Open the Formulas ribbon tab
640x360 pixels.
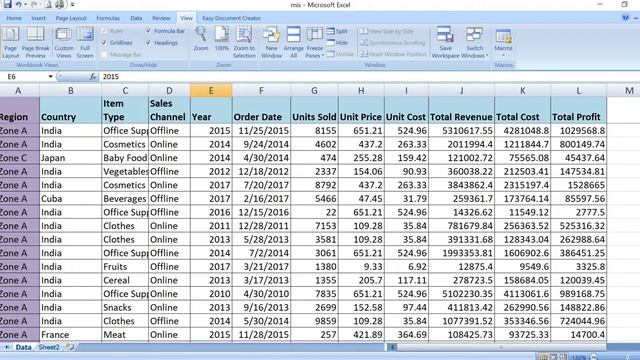pyautogui.click(x=108, y=18)
